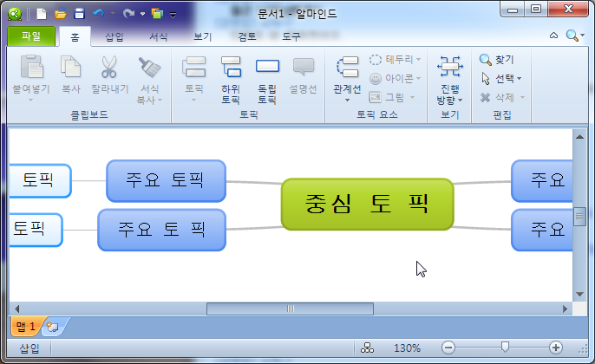Collapse the ribbon with the caret icon
This screenshot has height=364, width=595.
click(x=553, y=36)
